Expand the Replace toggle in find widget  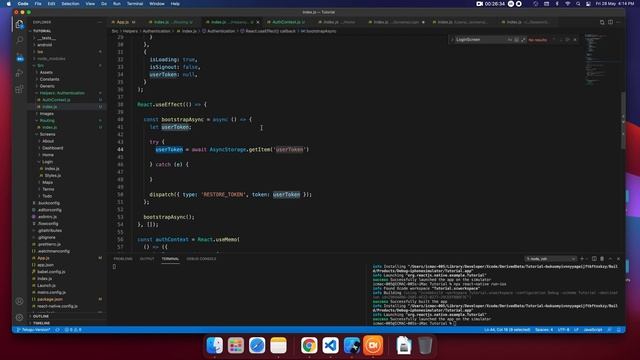tap(452, 40)
